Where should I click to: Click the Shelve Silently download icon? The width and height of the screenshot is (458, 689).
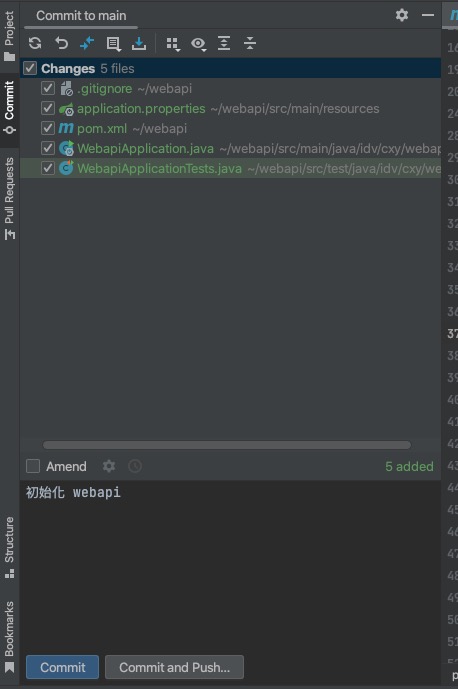(139, 44)
